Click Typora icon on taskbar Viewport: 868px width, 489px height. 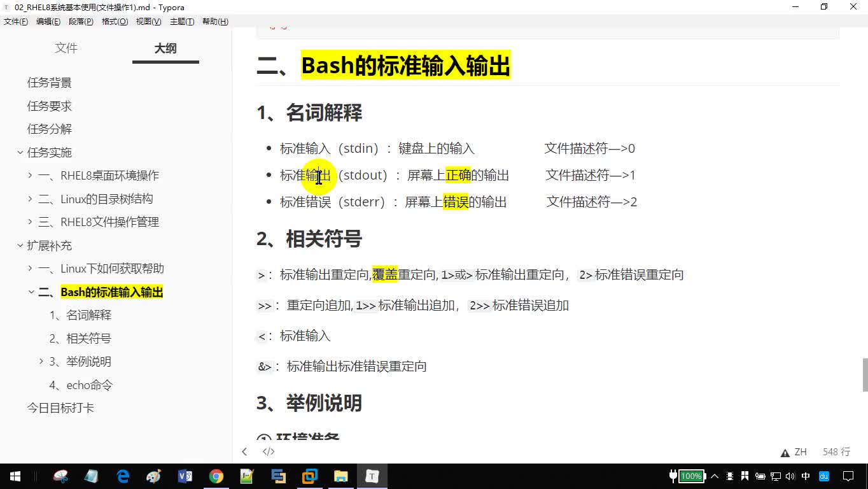(x=372, y=476)
